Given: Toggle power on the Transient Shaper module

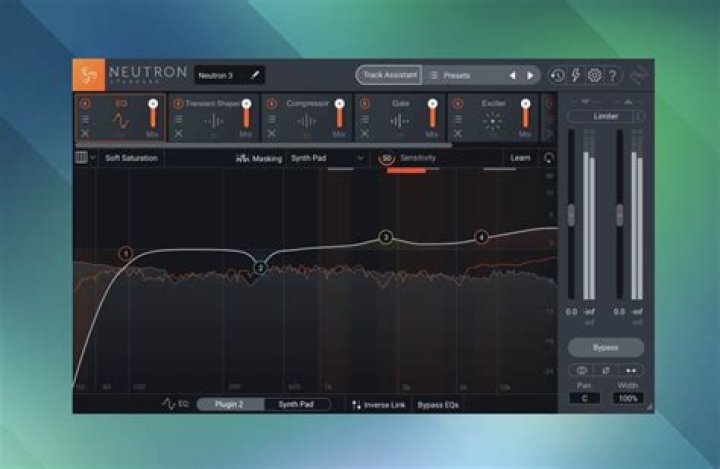Looking at the screenshot, I should tap(178, 104).
